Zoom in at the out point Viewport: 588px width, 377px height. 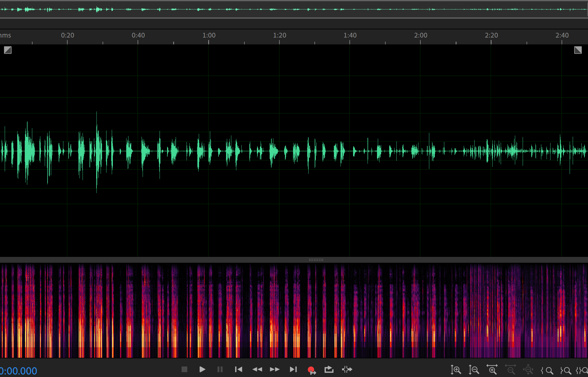(566, 370)
